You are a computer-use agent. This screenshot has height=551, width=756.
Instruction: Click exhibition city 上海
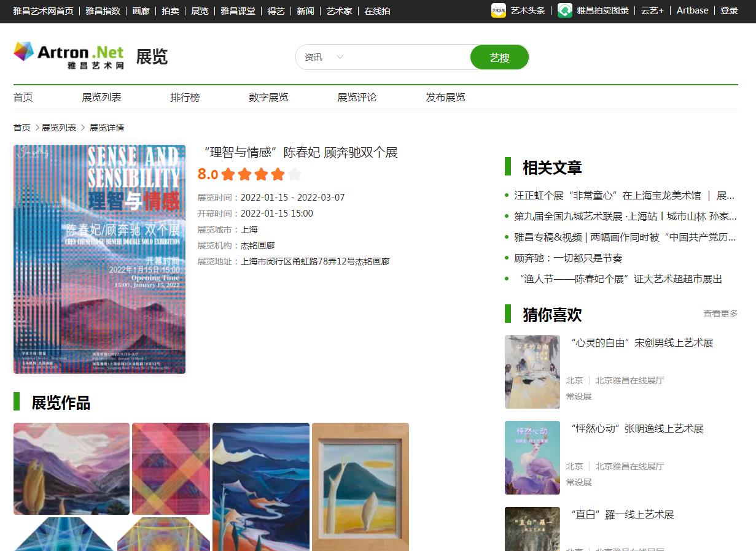[249, 229]
